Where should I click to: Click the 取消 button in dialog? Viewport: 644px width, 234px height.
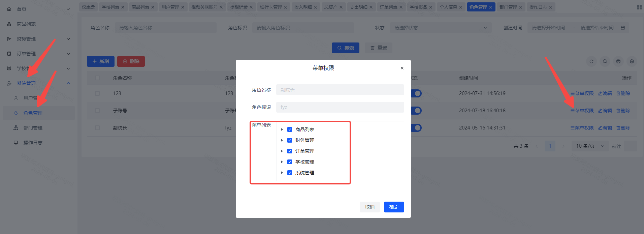click(x=369, y=207)
